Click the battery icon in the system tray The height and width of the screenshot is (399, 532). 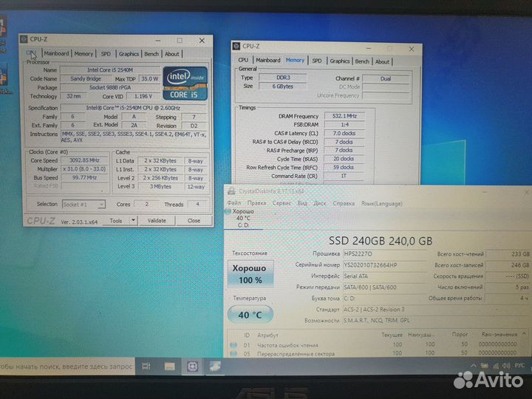pos(485,366)
